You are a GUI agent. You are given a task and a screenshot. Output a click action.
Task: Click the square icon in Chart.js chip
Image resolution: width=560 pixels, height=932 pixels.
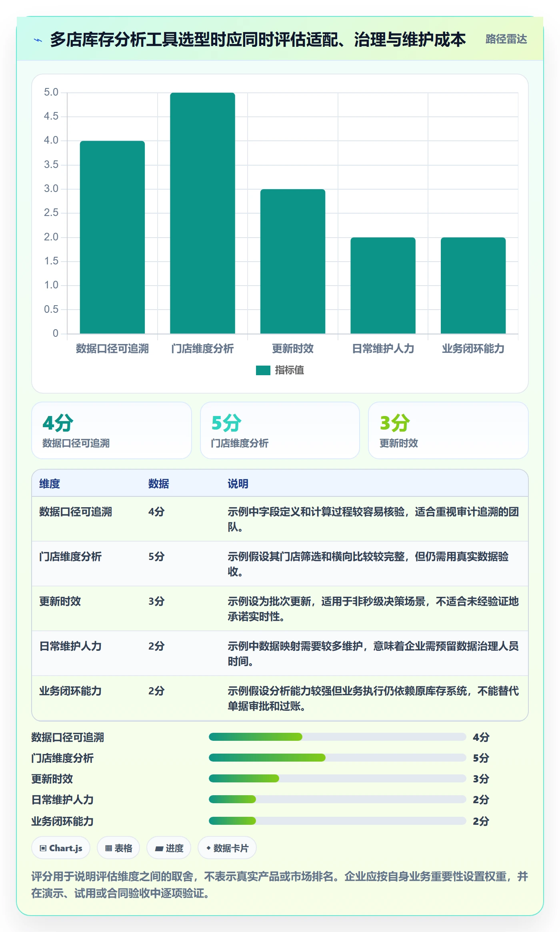click(x=43, y=848)
